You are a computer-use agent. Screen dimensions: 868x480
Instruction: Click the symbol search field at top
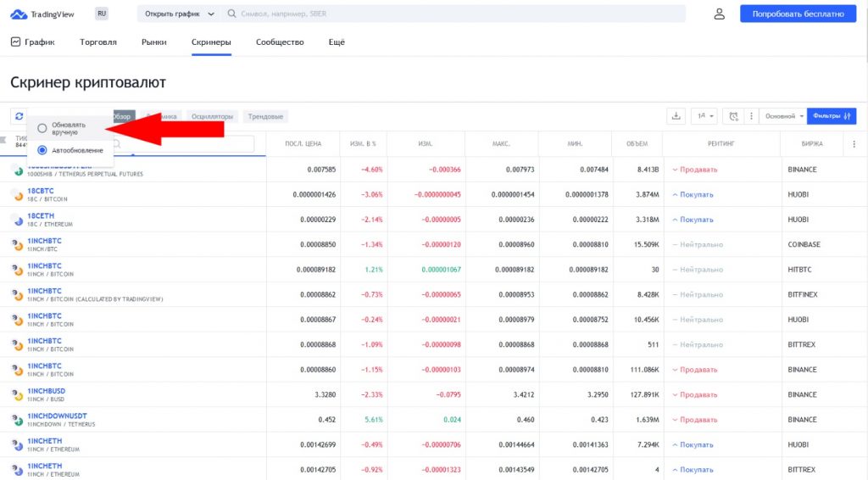point(454,14)
